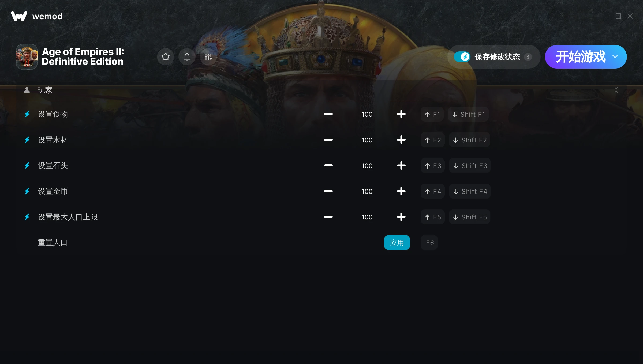Decrease 设置木材 value with minus icon
Image resolution: width=643 pixels, height=364 pixels.
[x=328, y=140]
